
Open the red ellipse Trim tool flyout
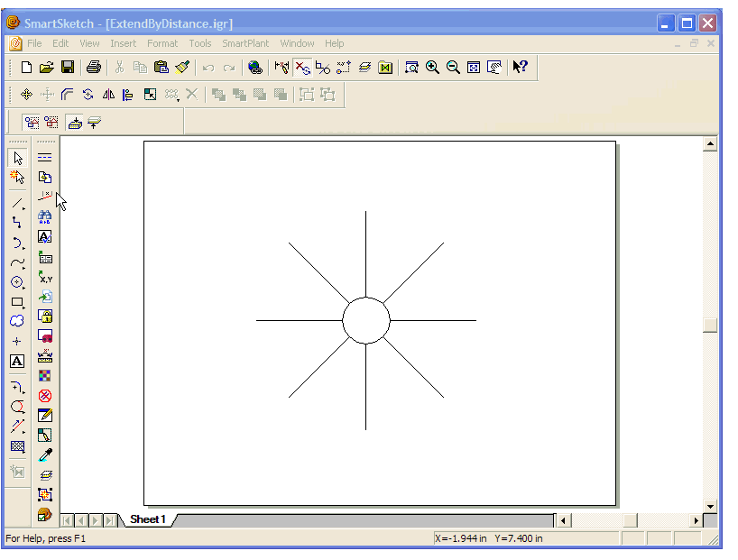(x=18, y=407)
